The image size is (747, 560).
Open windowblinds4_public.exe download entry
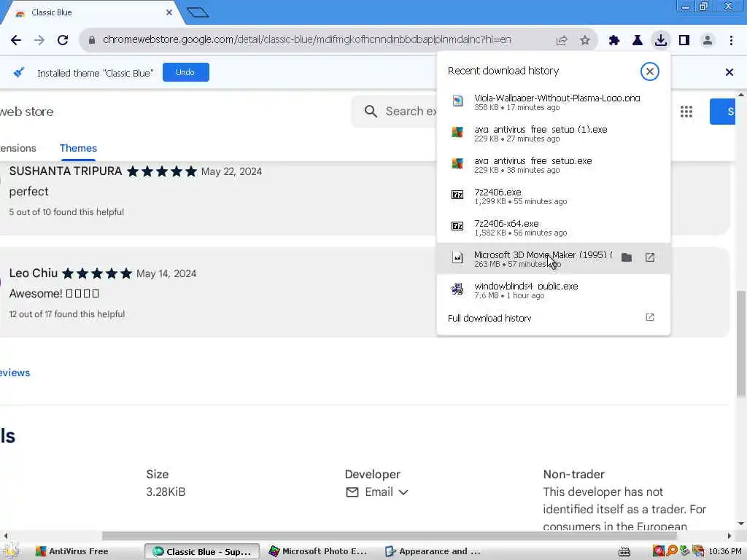click(x=553, y=290)
